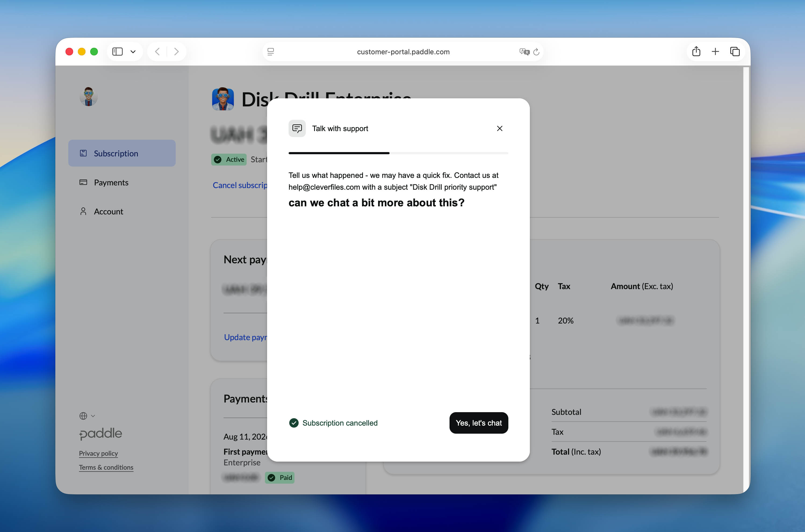The image size is (805, 532).
Task: Open the Privacy policy link
Action: point(98,453)
